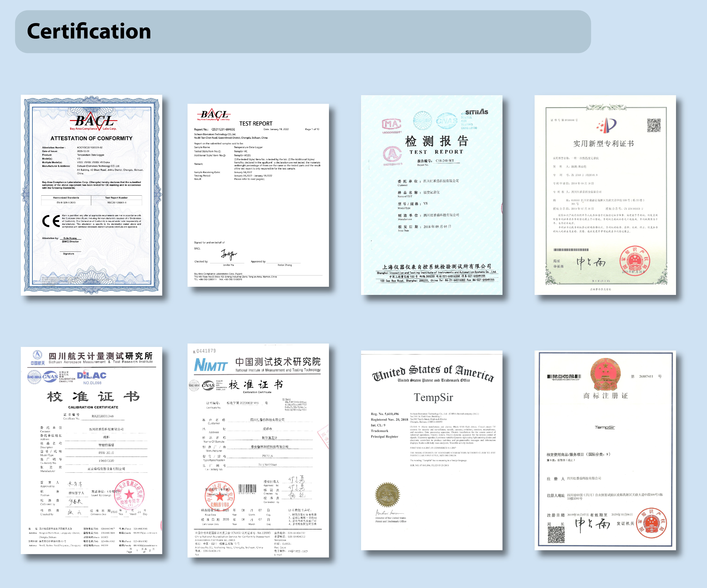Click the 'National Institute of Measurement and Testing Technology' text

point(278,370)
